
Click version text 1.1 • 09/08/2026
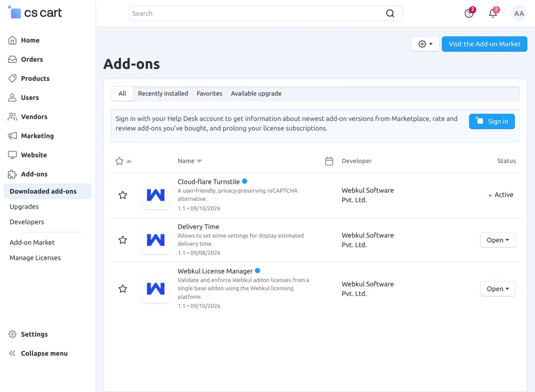[199, 253]
